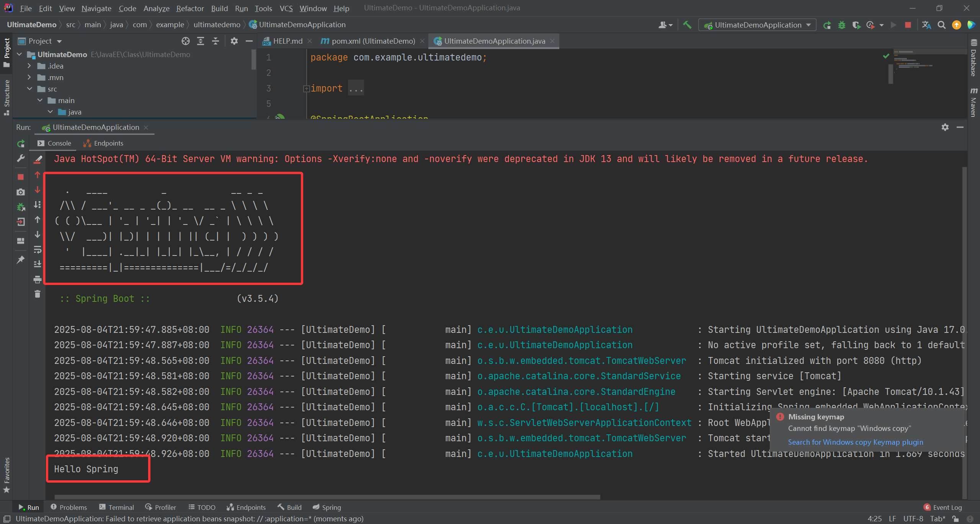Click the Build project hammer icon
980x524 pixels.
coord(687,25)
